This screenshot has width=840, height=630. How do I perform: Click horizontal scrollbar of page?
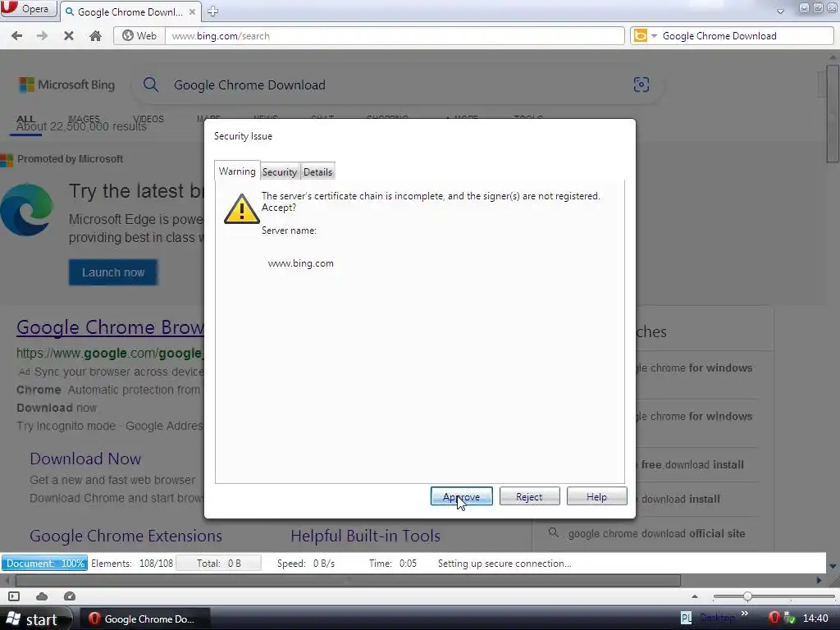(x=348, y=580)
